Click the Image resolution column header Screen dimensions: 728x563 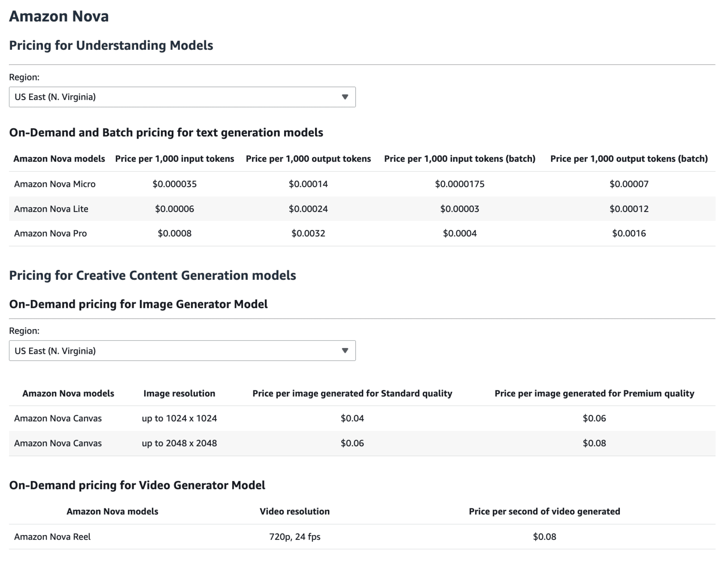pyautogui.click(x=179, y=393)
